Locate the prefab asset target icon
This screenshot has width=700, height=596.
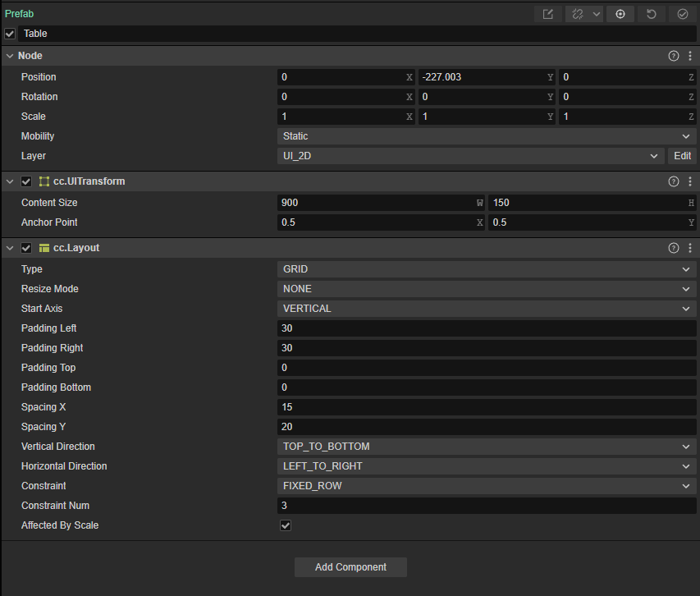click(620, 14)
